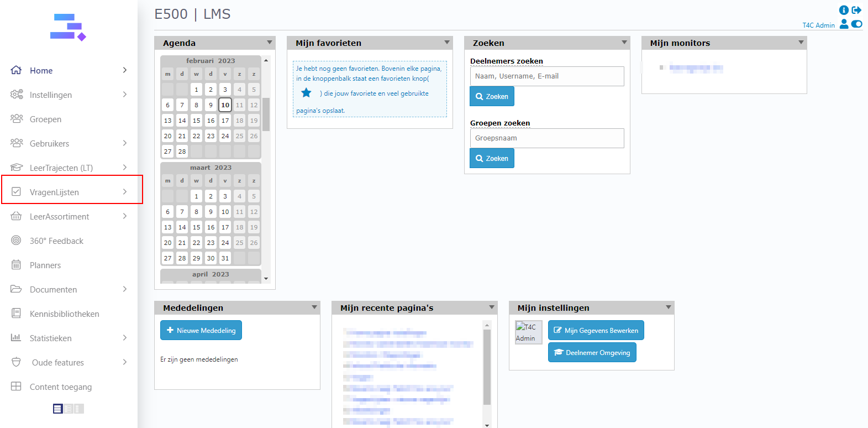868x428 pixels.
Task: Click the info icon in top right
Action: [844, 10]
